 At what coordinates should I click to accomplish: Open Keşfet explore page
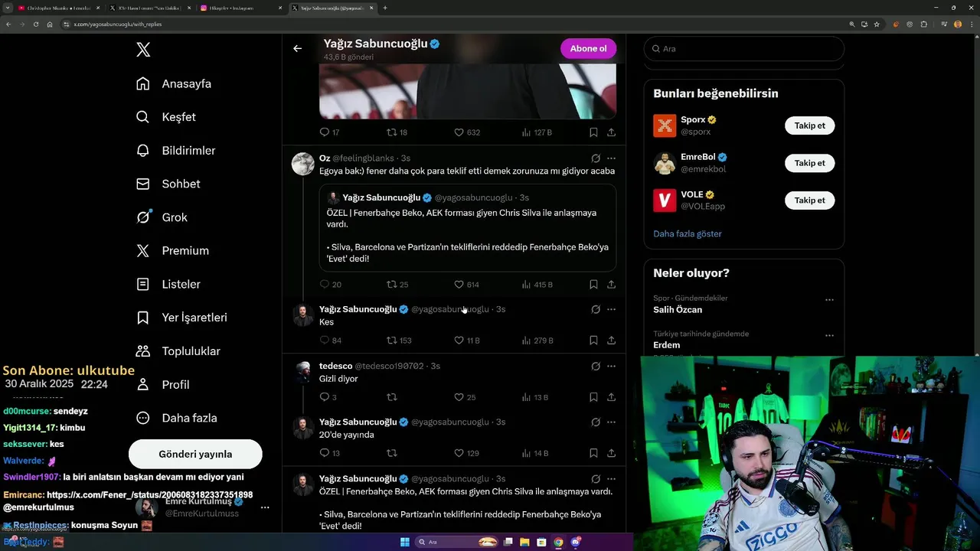point(166,117)
